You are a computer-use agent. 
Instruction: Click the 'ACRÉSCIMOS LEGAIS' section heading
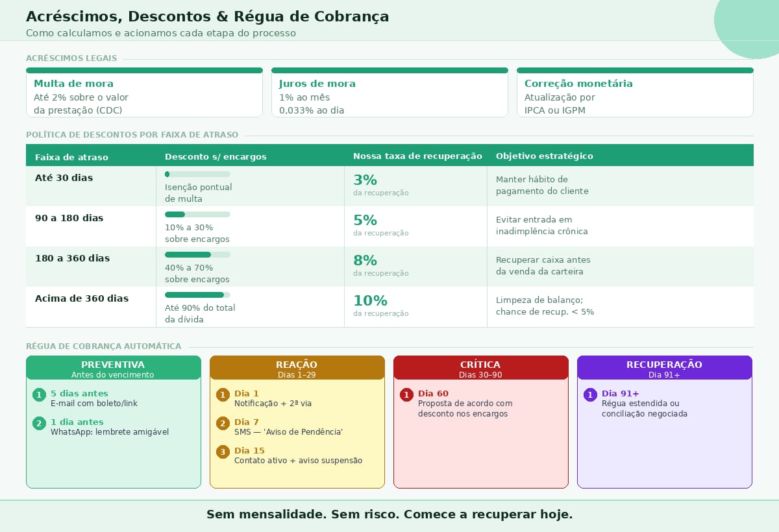(x=71, y=58)
